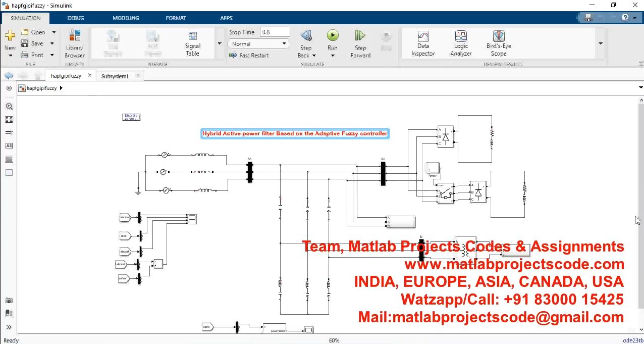Click the Stop Time input field

tap(275, 32)
